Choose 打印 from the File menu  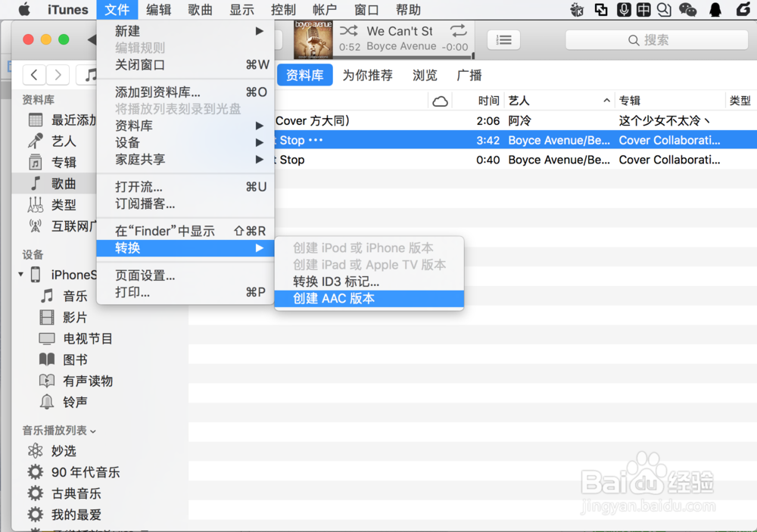(185, 293)
